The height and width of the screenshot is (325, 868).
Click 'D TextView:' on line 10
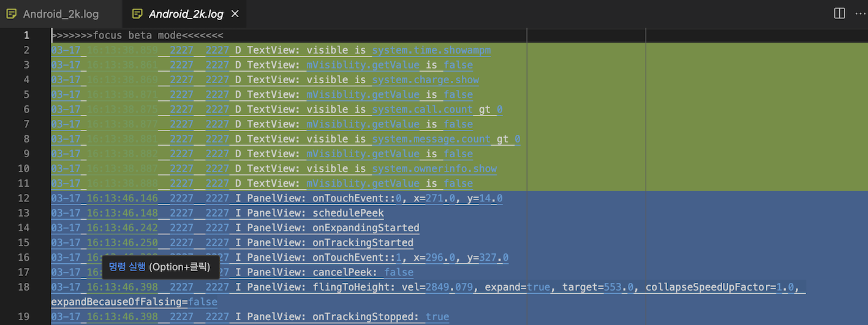[x=268, y=168]
